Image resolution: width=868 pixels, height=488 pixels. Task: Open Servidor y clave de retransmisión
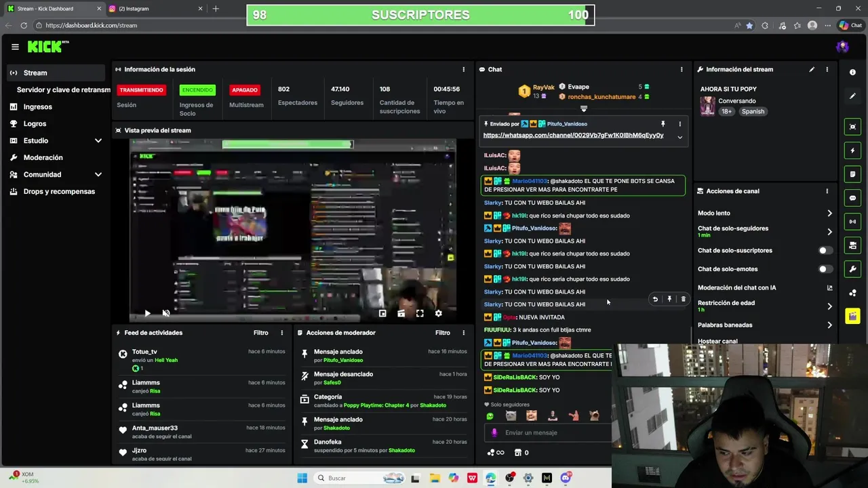pyautogui.click(x=63, y=89)
